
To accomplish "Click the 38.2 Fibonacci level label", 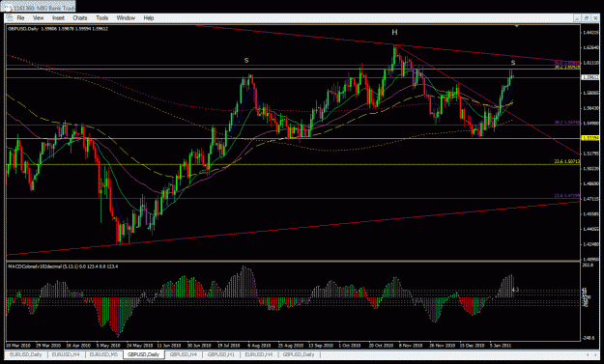I will point(566,123).
